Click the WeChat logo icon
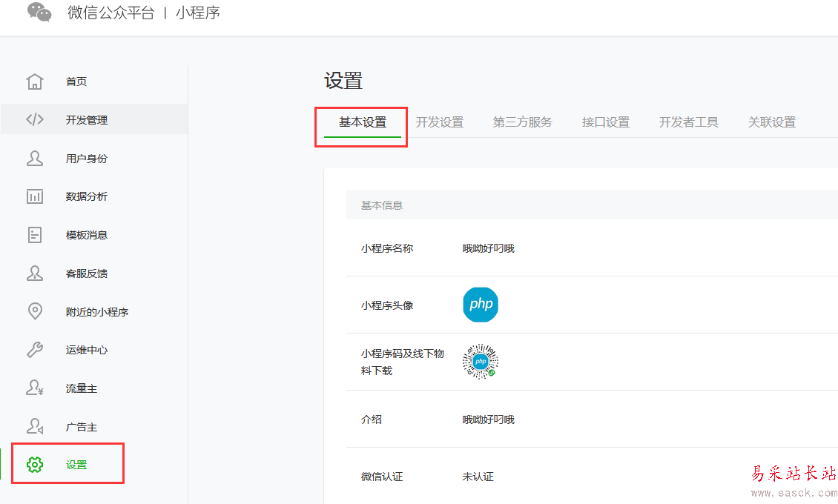The height and width of the screenshot is (504, 838). (x=39, y=13)
